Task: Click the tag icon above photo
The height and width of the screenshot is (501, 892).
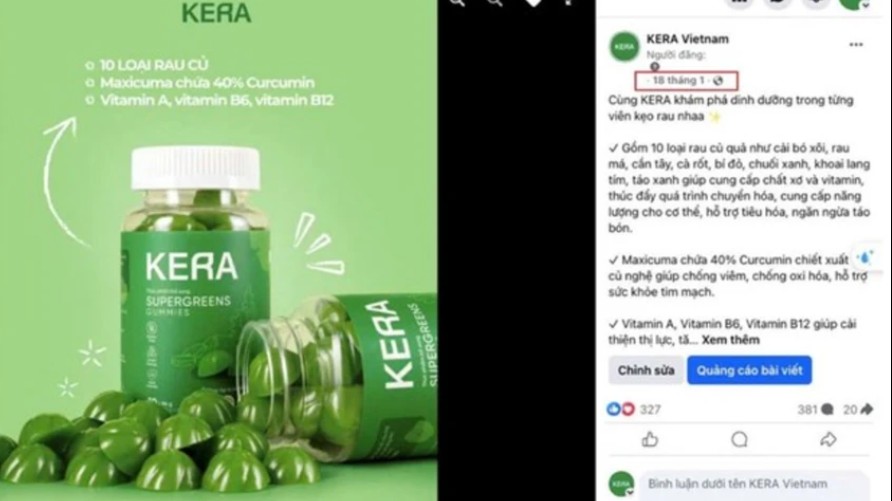Action: click(x=533, y=2)
